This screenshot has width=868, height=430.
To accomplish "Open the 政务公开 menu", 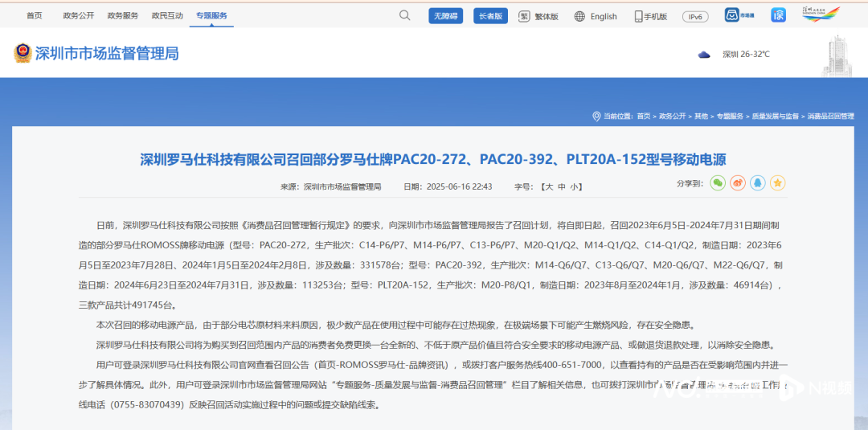I will [79, 15].
